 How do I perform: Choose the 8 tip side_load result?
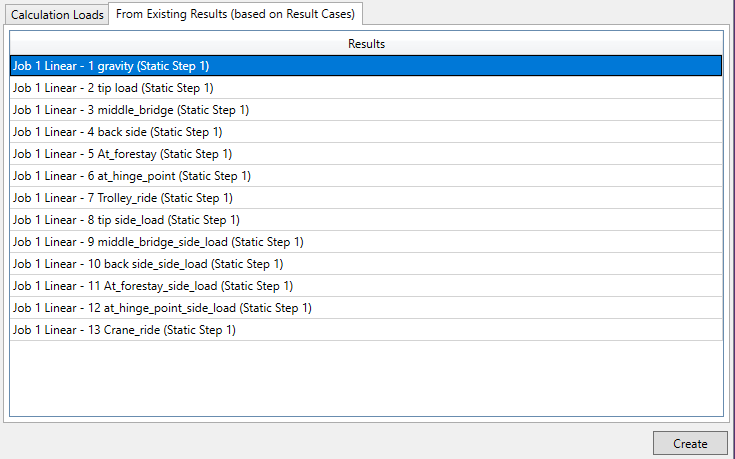coord(366,220)
